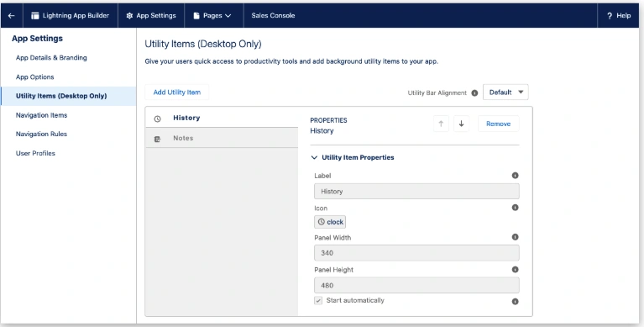Screen dimensions: 644x327
Task: Remove the History utility item
Action: coord(498,124)
